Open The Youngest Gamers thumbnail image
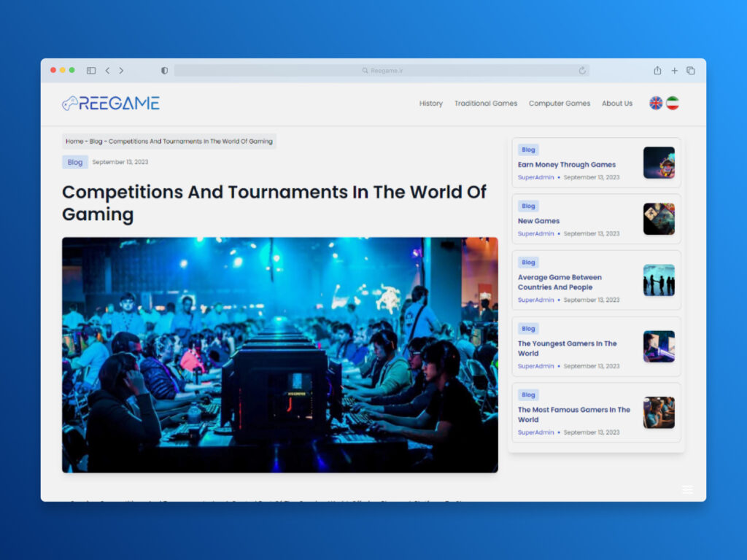The image size is (747, 560). (x=659, y=346)
